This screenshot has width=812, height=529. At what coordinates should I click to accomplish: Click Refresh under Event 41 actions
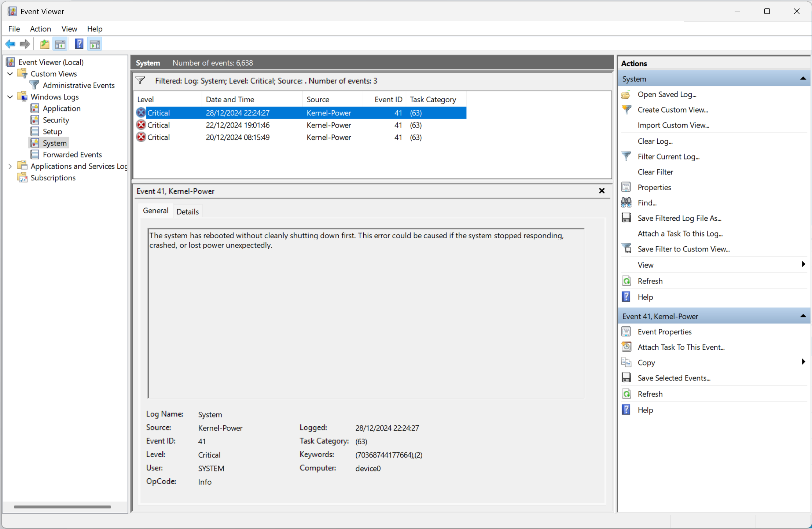pos(650,394)
